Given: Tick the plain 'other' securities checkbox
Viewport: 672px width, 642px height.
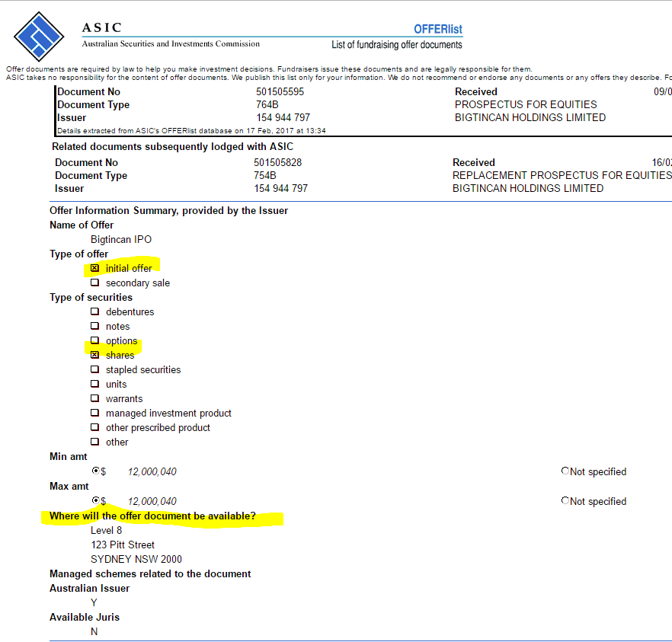Looking at the screenshot, I should pos(94,442).
